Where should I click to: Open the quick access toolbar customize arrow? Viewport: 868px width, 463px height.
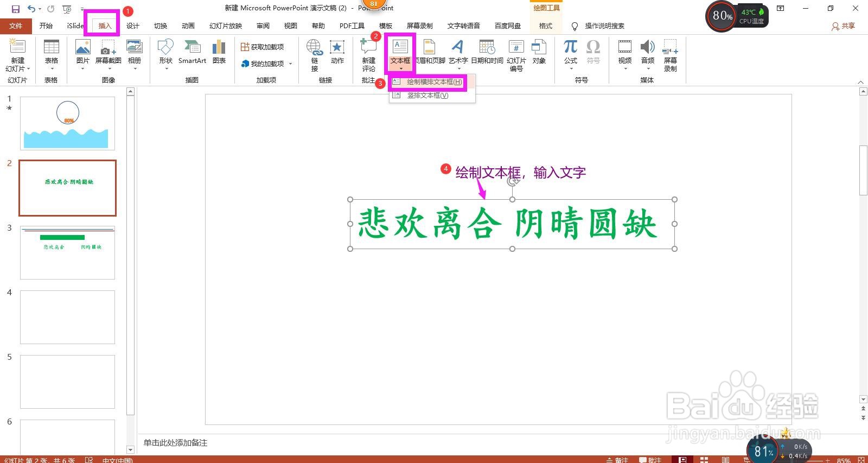[82, 9]
